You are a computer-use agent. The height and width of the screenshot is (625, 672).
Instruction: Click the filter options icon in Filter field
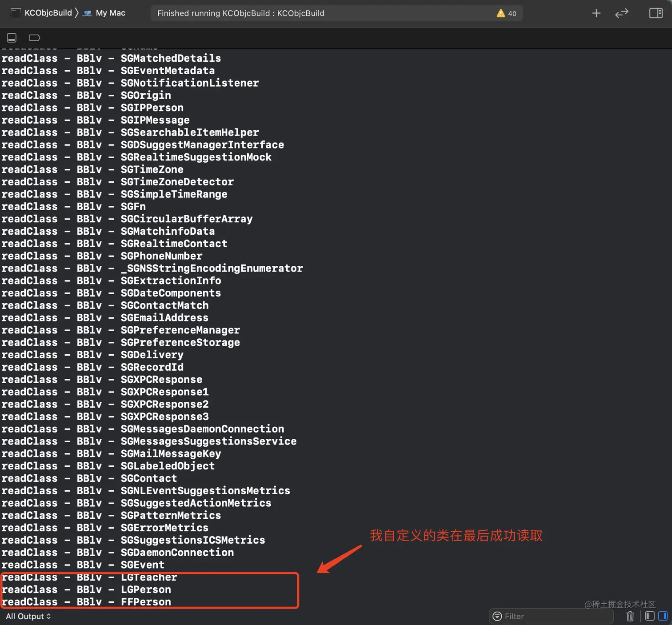497,616
